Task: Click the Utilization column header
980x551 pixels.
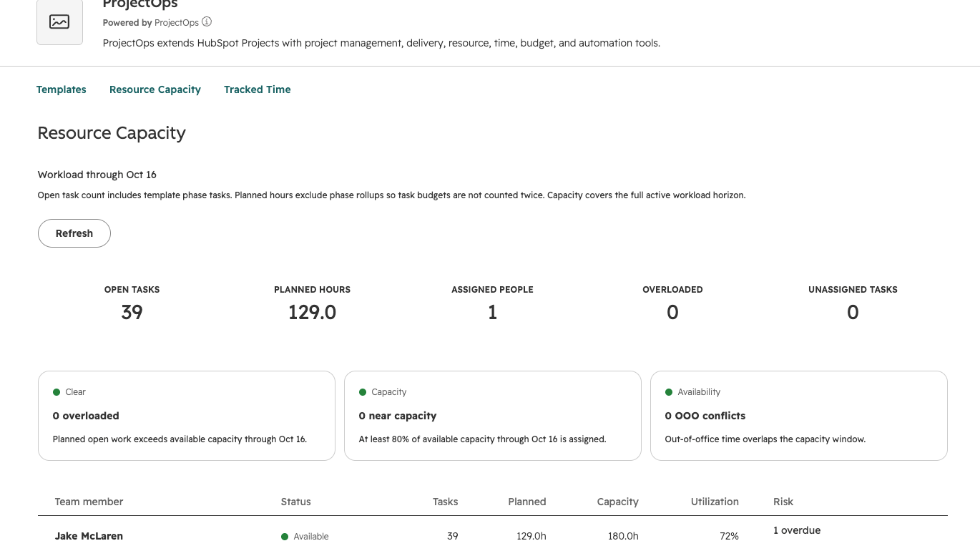Action: [x=715, y=502]
